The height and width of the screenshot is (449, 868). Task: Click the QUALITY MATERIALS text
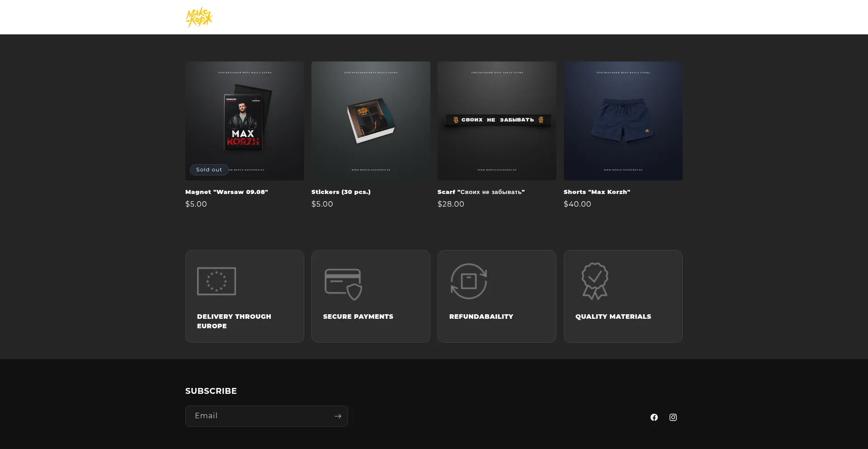(613, 317)
